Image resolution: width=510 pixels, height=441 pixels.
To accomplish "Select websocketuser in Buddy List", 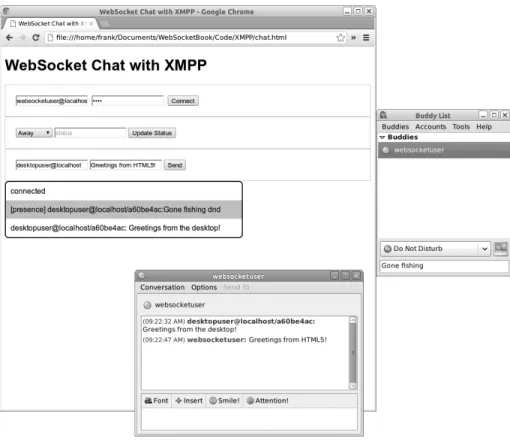I will (444, 150).
